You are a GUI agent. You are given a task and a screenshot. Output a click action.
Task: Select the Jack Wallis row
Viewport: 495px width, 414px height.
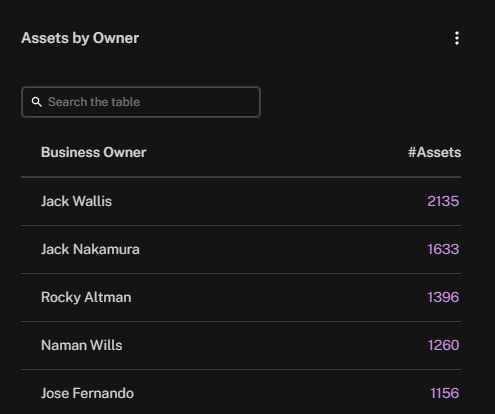[x=241, y=201]
